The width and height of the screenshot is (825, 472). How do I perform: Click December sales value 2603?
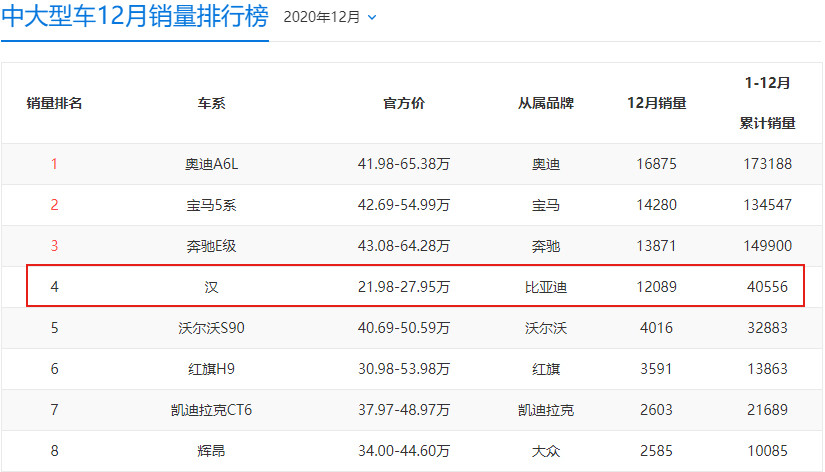pos(656,410)
